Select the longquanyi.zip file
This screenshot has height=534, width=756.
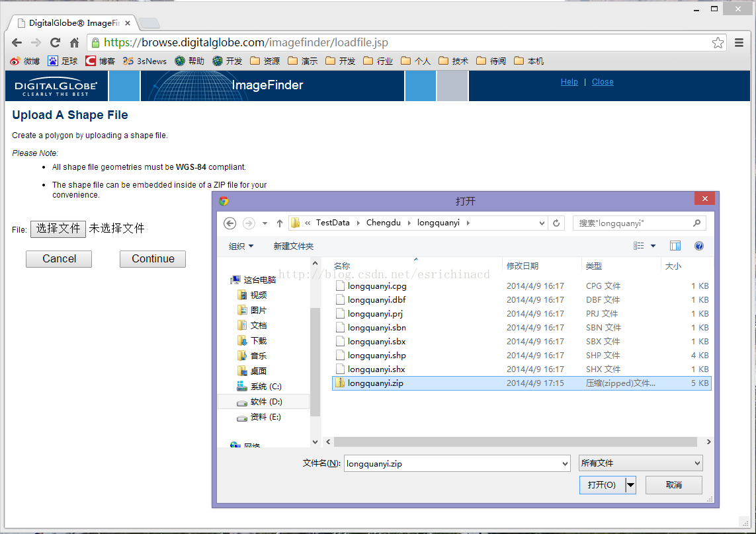pos(521,383)
